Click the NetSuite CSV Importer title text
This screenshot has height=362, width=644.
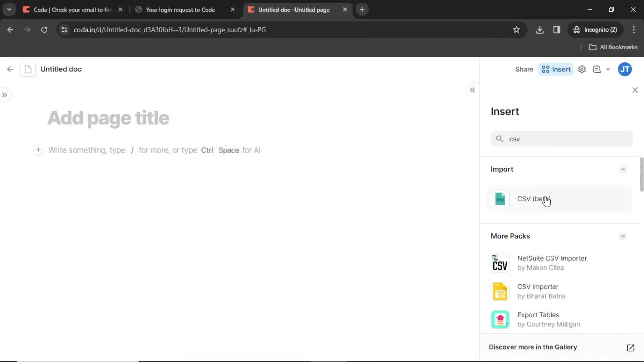pos(552,258)
